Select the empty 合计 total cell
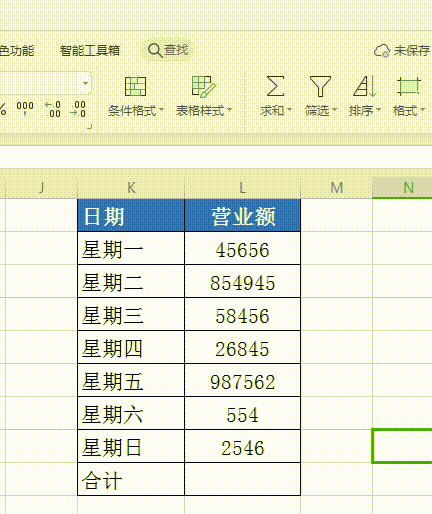Screen dimensions: 432x514 click(x=242, y=479)
